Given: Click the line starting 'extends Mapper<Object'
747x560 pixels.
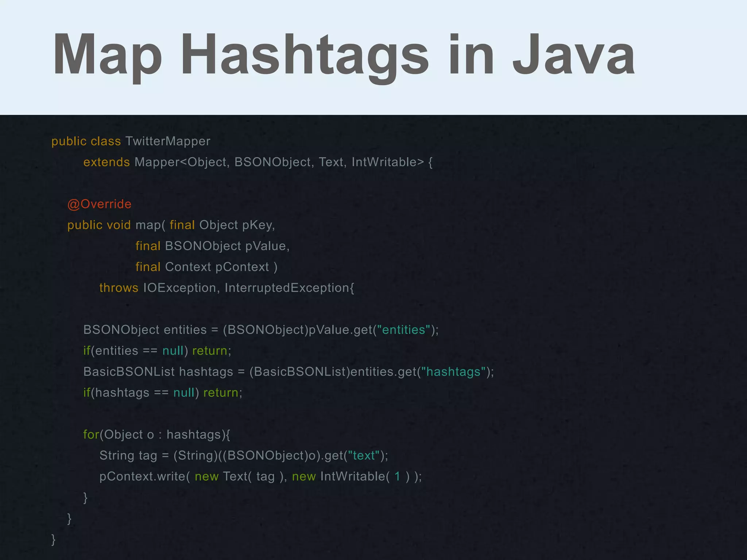Looking at the screenshot, I should point(258,162).
